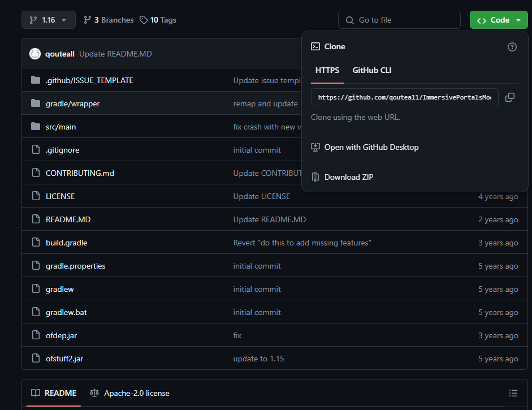Click the Download ZIP icon

pyautogui.click(x=315, y=177)
